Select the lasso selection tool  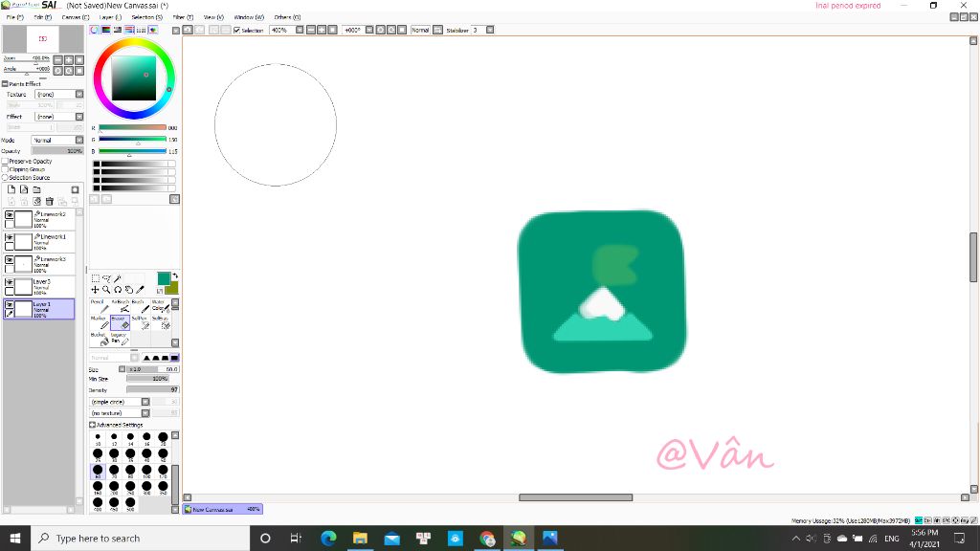tap(106, 278)
